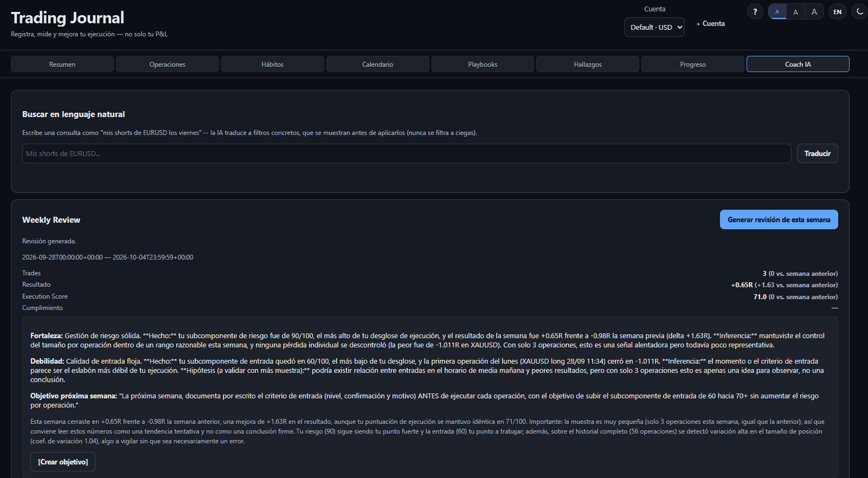This screenshot has width=868, height=478.
Task: Click the Traducir button
Action: 818,153
